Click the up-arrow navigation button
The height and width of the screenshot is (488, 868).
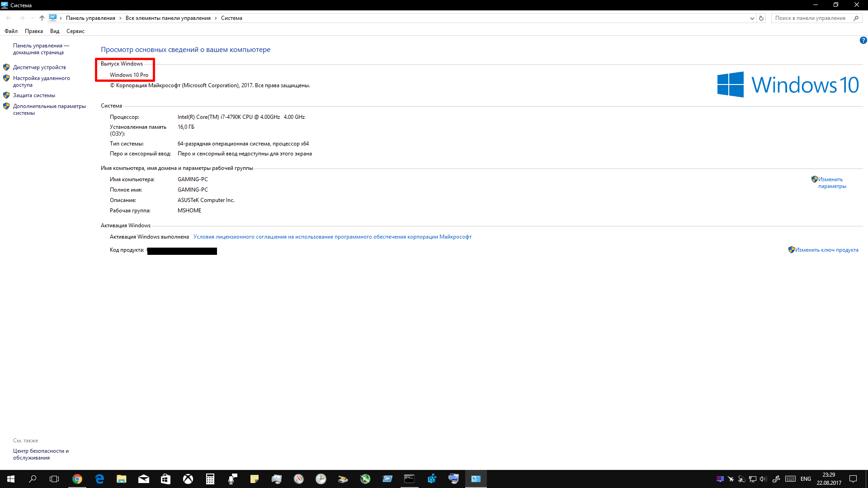pos(42,18)
